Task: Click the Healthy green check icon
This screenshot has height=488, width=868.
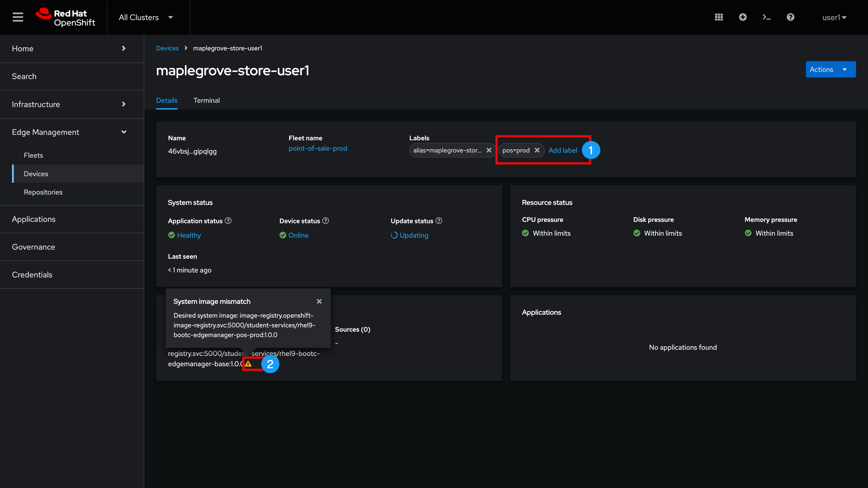Action: tap(172, 235)
